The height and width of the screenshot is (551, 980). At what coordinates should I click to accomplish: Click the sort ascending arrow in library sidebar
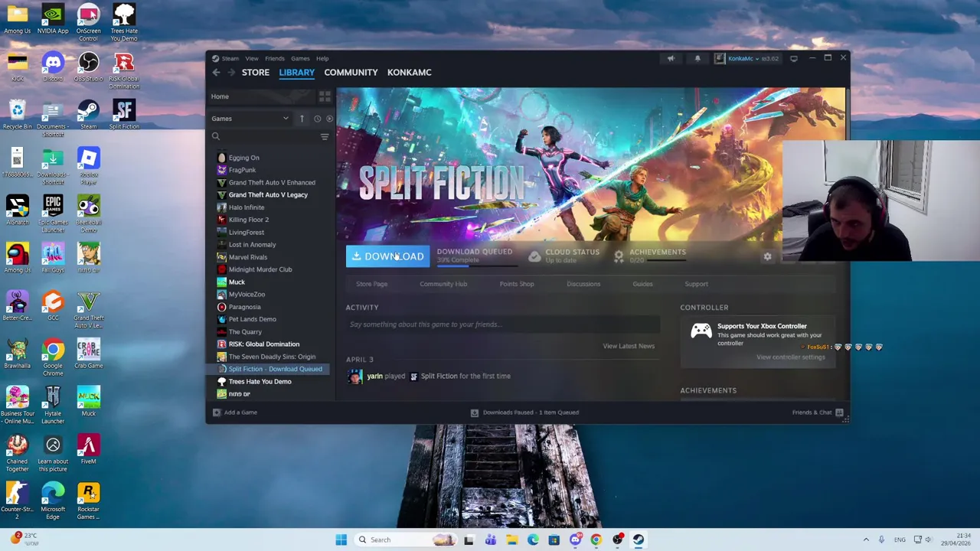tap(302, 119)
